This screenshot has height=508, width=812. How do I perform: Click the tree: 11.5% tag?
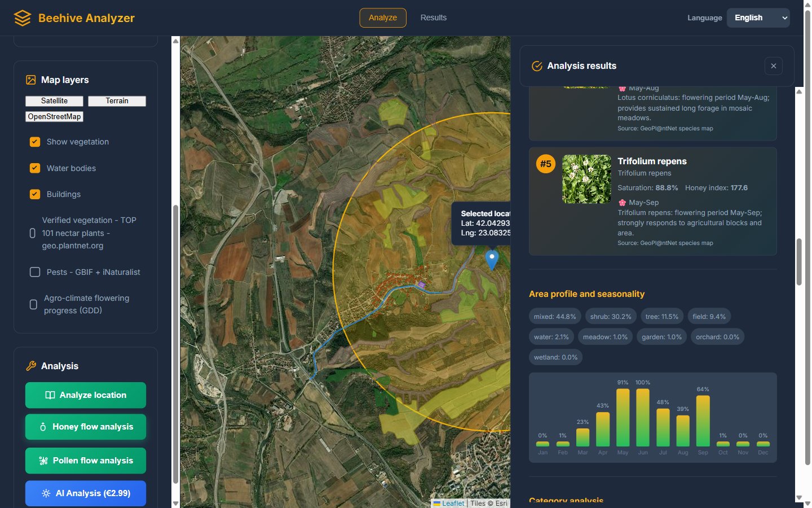(662, 317)
